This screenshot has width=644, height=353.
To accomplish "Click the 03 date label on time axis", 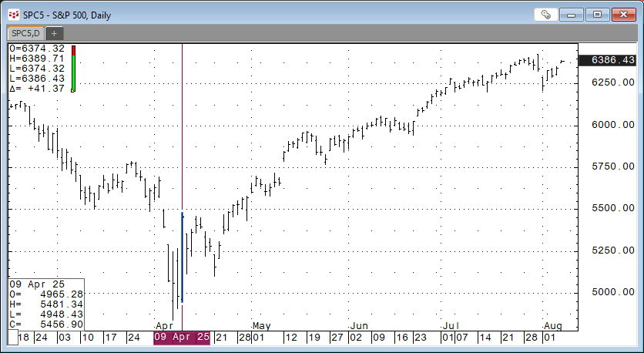I will pos(65,338).
